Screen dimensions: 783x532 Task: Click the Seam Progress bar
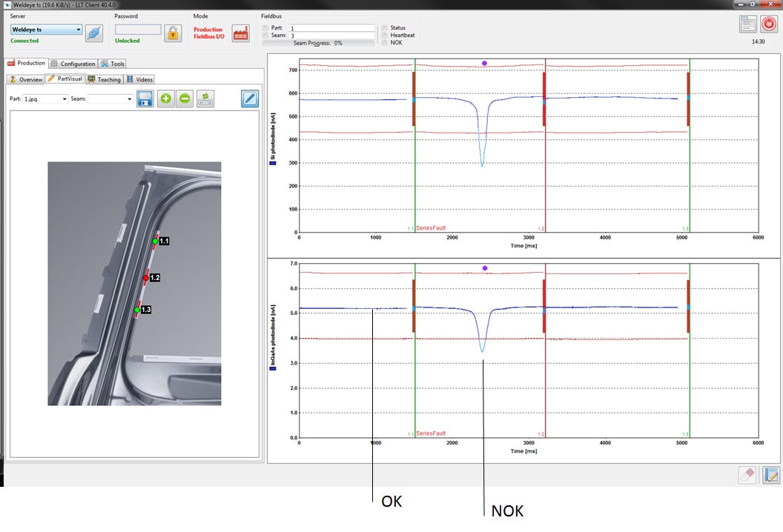click(319, 43)
